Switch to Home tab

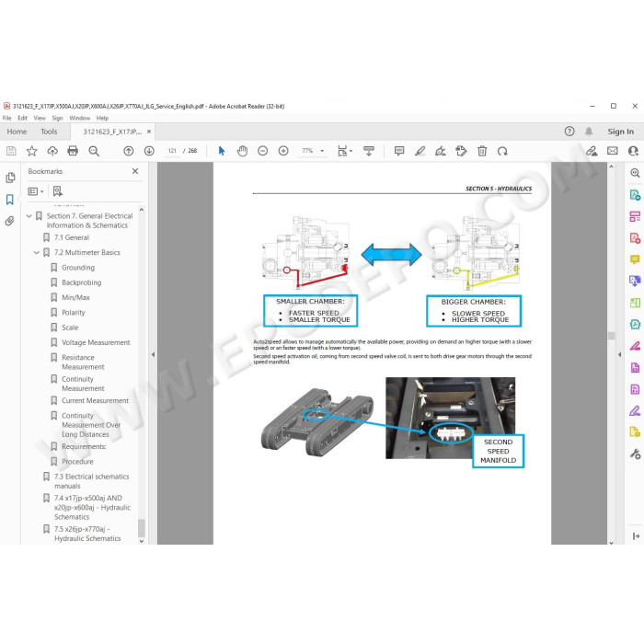[17, 132]
